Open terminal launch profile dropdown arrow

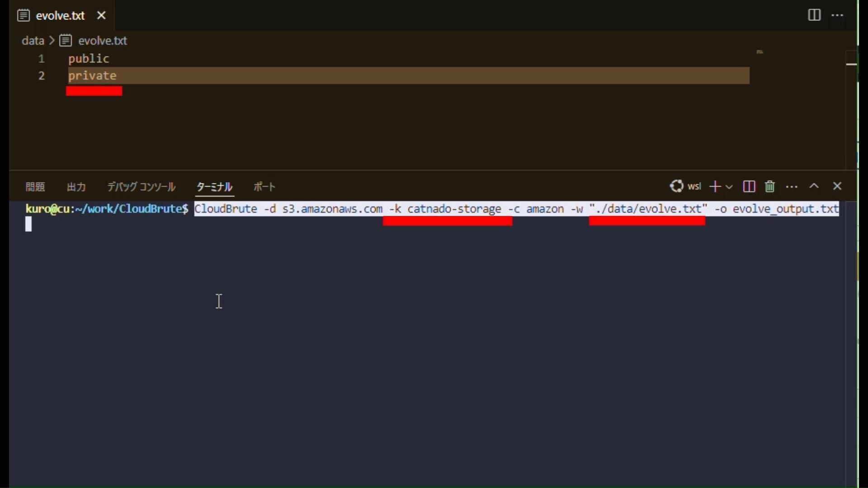click(x=729, y=186)
